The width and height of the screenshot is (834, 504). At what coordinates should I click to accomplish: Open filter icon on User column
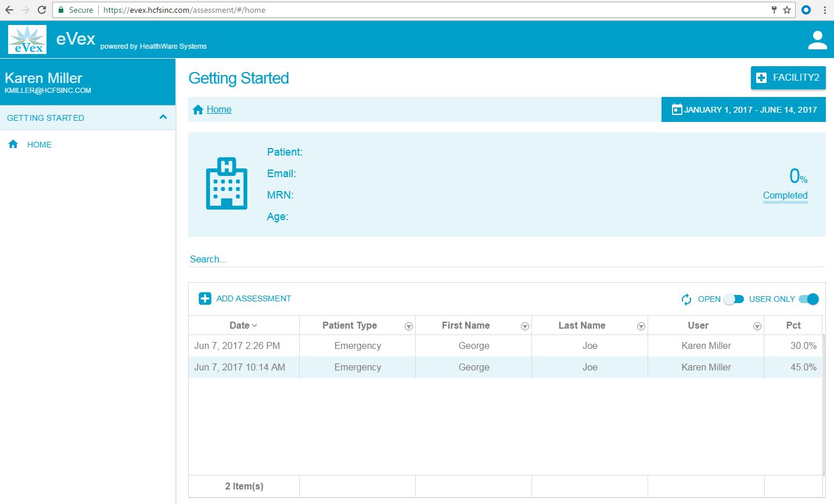click(x=757, y=326)
